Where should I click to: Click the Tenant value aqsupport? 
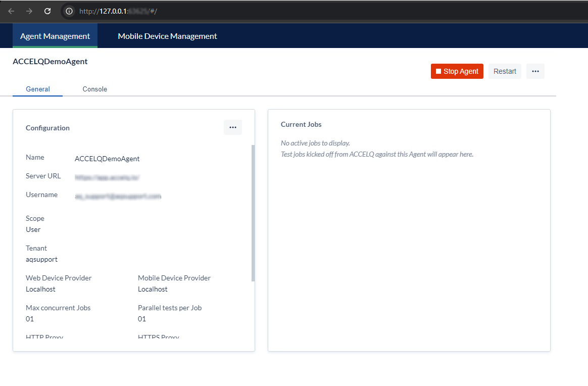tap(41, 260)
